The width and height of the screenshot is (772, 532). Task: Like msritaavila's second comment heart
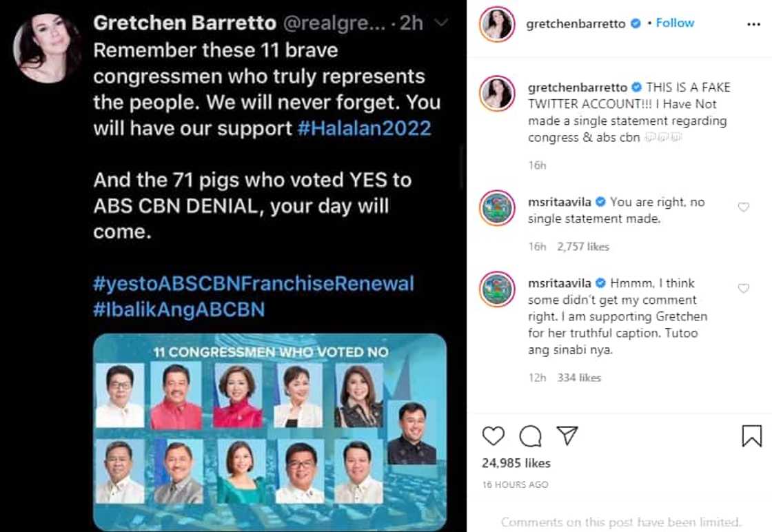tap(743, 288)
